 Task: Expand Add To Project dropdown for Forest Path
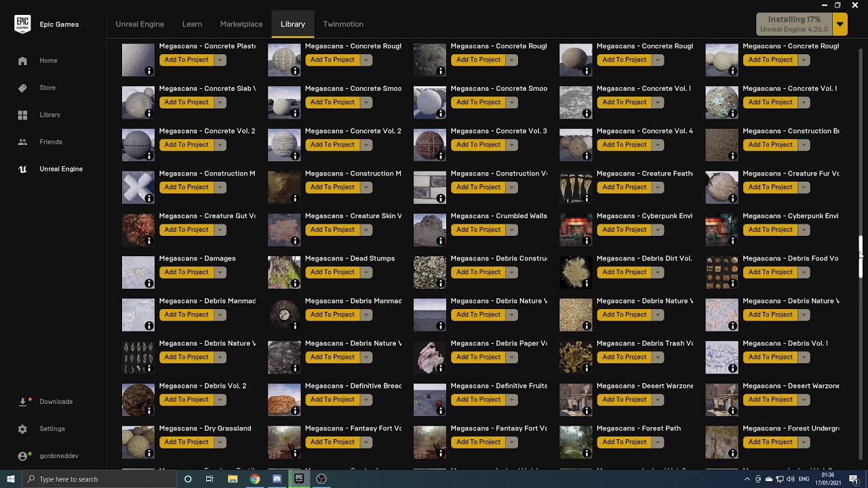click(657, 442)
